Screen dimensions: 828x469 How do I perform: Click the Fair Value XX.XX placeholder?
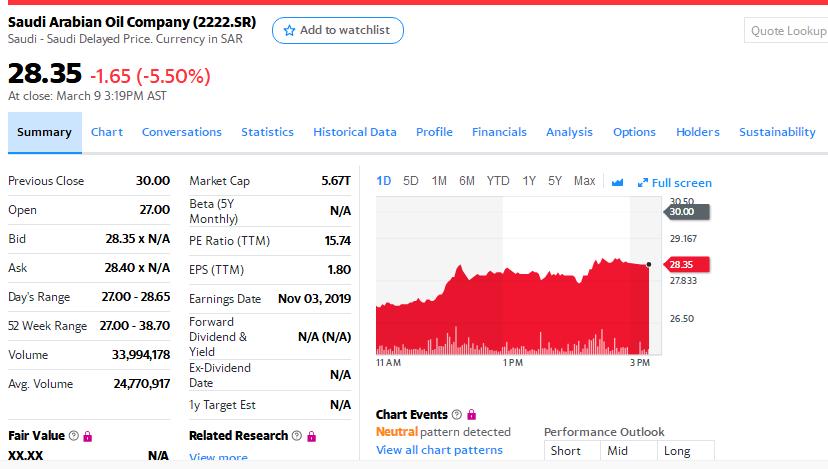click(x=25, y=455)
